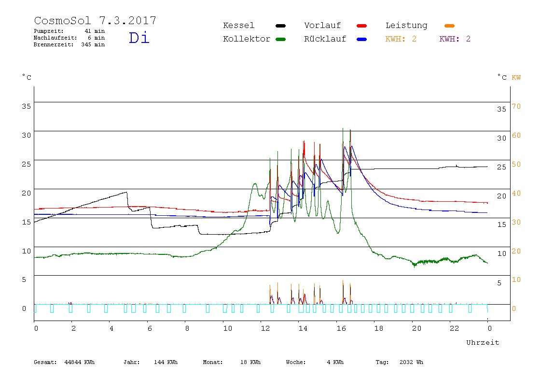Viewport: 554px width, 392px height.
Task: Click the 'Leistung' legend label
Action: [406, 26]
